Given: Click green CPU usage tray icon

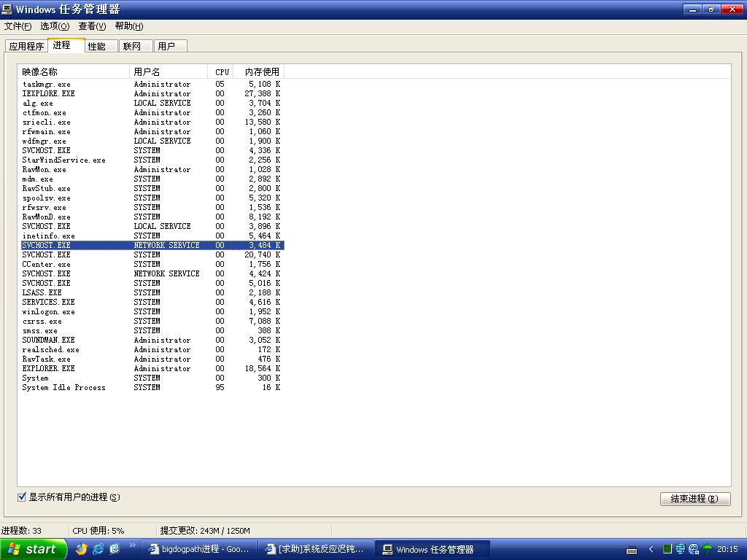Looking at the screenshot, I should click(667, 549).
